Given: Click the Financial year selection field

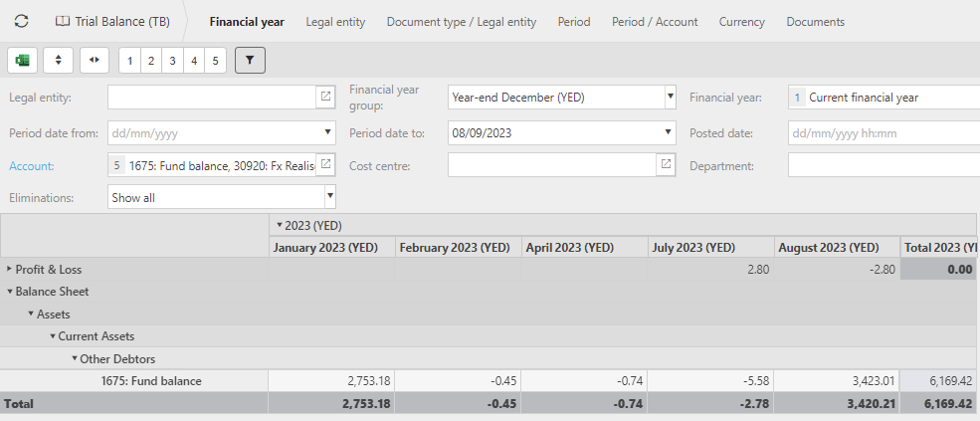Looking at the screenshot, I should pos(883,97).
